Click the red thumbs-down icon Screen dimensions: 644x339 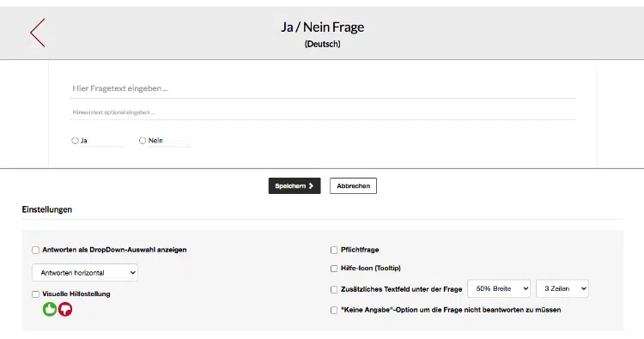pos(65,309)
